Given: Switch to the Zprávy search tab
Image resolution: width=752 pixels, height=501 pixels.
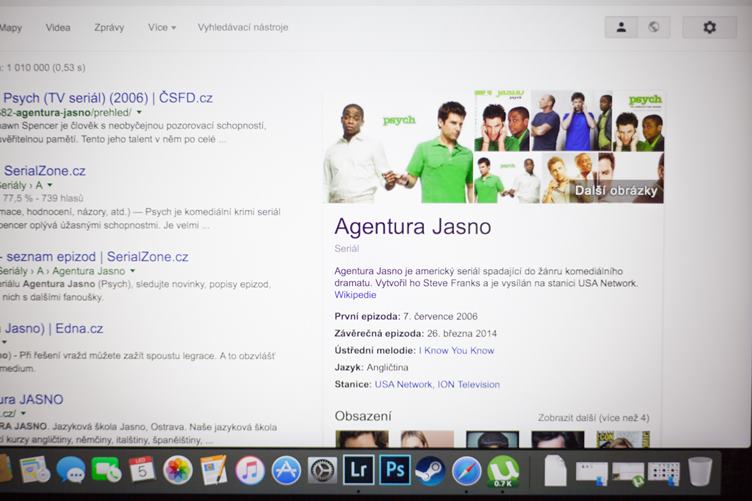Looking at the screenshot, I should [109, 28].
